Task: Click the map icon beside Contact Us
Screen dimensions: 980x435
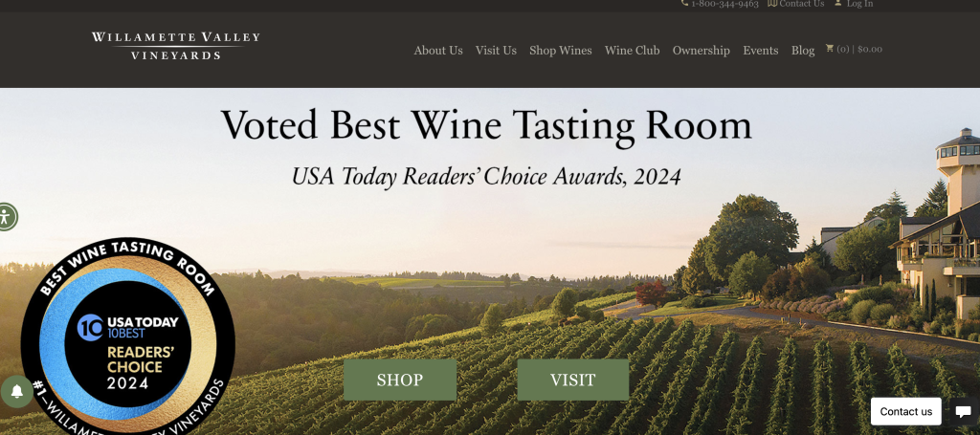Action: click(x=772, y=3)
